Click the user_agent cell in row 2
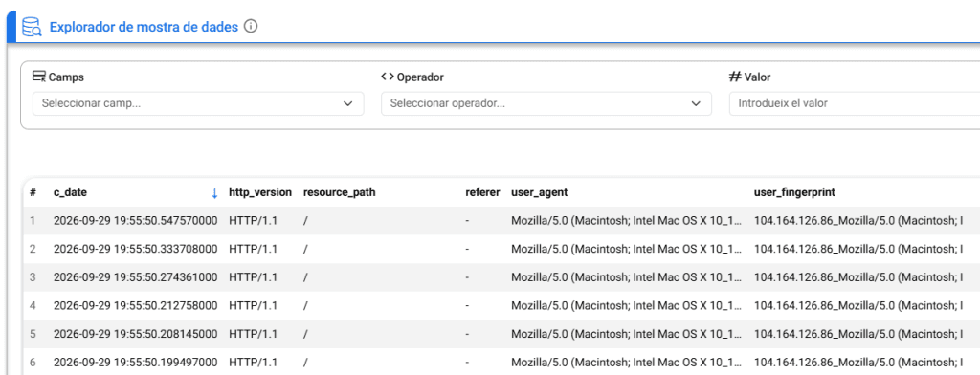This screenshot has height=375, width=980. pos(627,249)
